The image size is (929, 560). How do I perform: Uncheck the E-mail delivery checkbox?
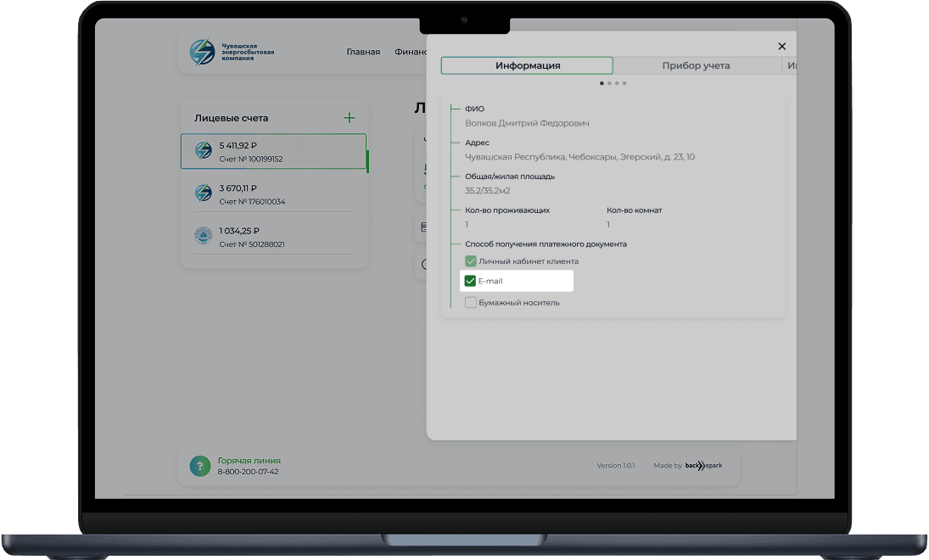tap(470, 281)
